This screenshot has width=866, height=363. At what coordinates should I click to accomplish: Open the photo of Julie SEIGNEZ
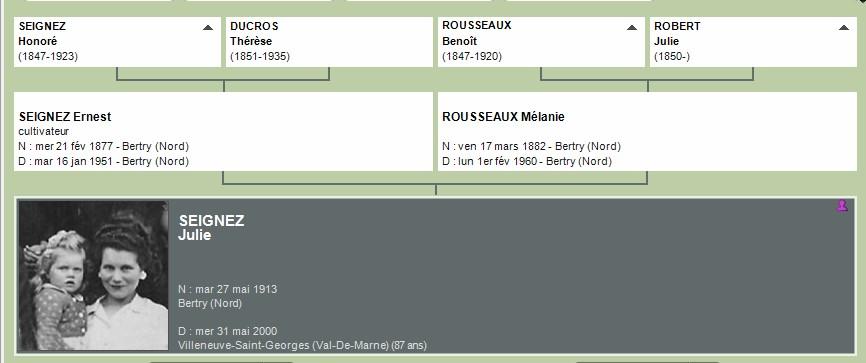[x=93, y=275]
